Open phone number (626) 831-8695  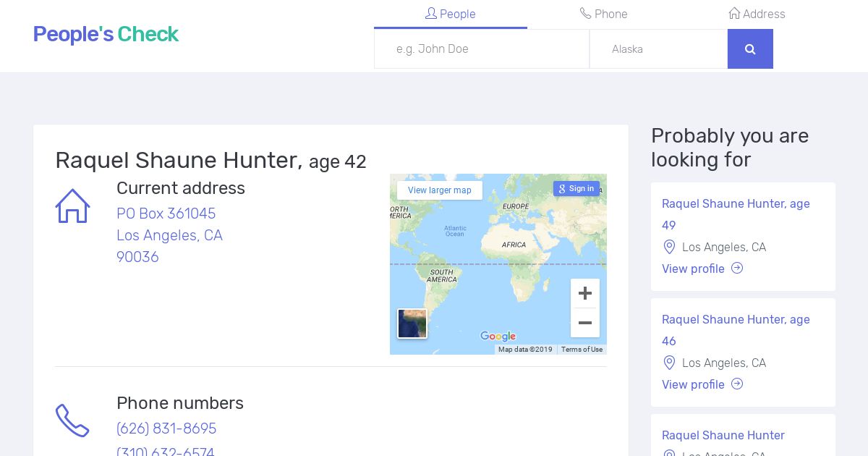coord(166,428)
